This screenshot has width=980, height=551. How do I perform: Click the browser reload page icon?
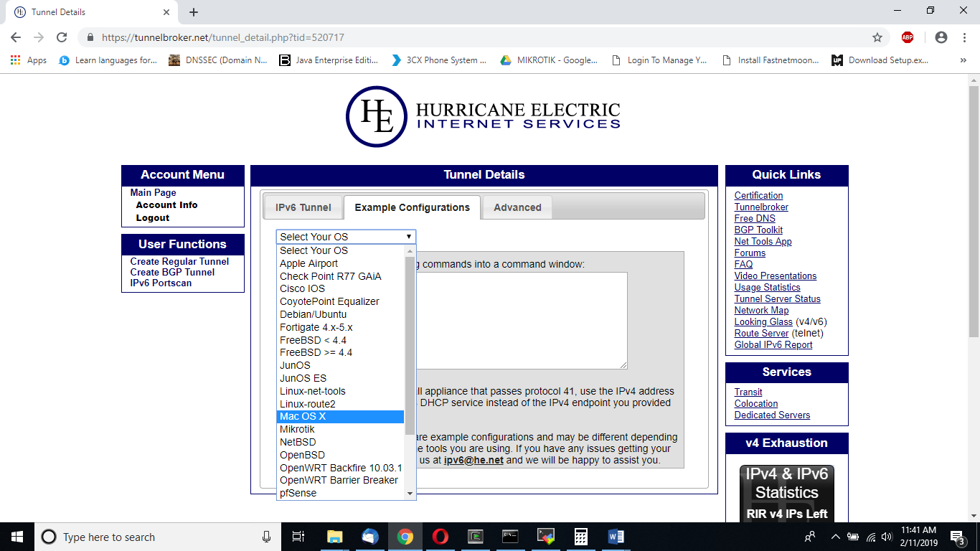[x=62, y=37]
